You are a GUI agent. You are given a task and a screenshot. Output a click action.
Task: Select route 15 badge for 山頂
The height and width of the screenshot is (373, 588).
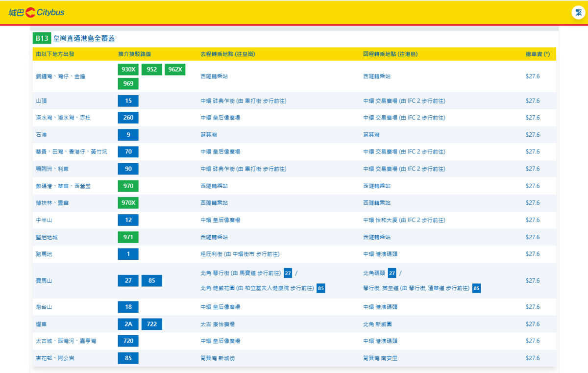click(128, 101)
